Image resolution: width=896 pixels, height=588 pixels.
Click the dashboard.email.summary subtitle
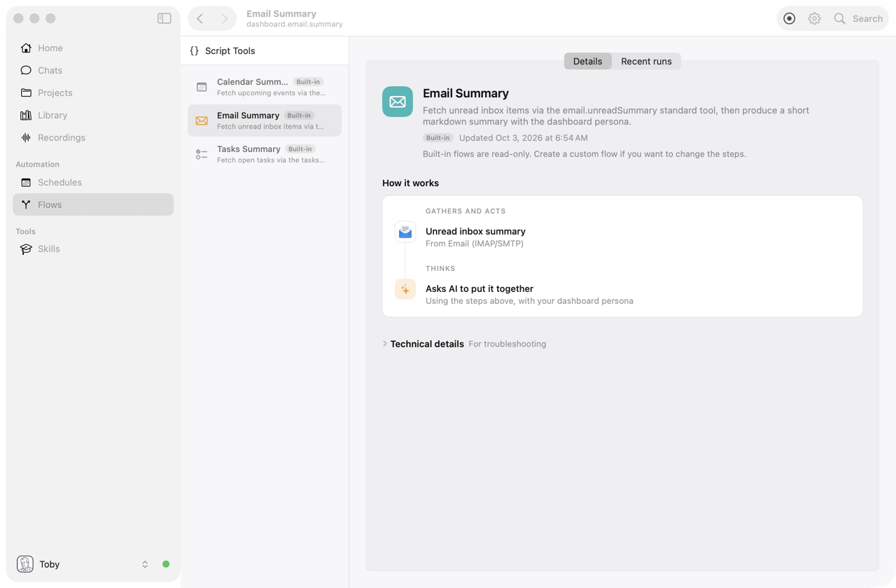pos(295,24)
